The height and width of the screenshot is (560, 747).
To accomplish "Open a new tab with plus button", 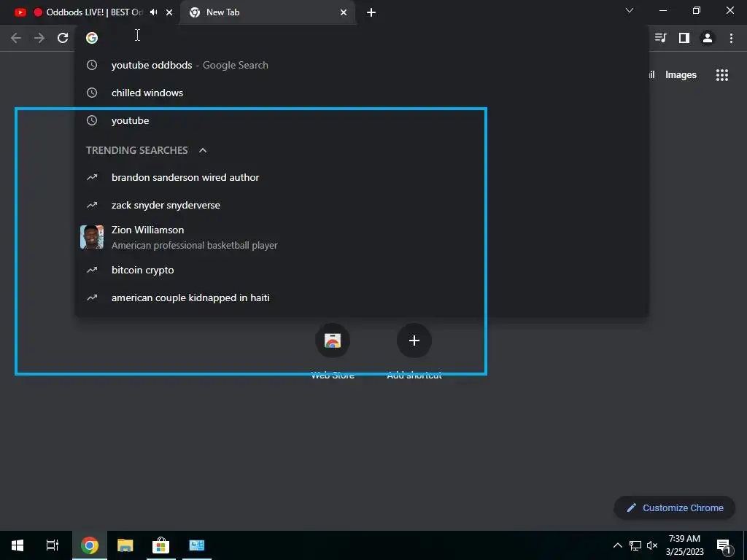I will pos(371,12).
